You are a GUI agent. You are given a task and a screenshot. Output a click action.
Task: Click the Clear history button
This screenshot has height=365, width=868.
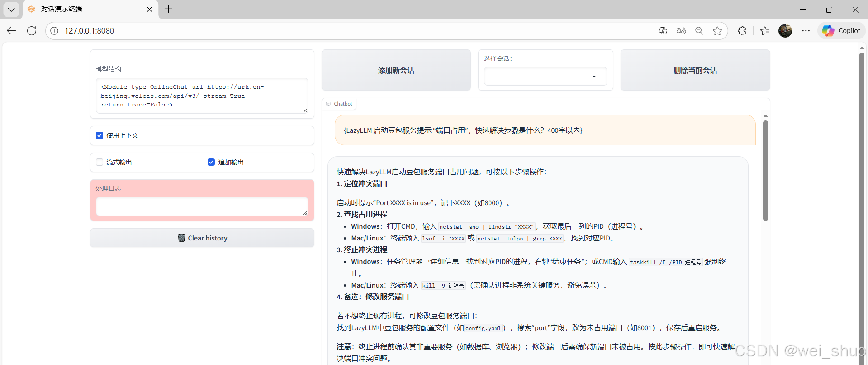click(x=202, y=238)
